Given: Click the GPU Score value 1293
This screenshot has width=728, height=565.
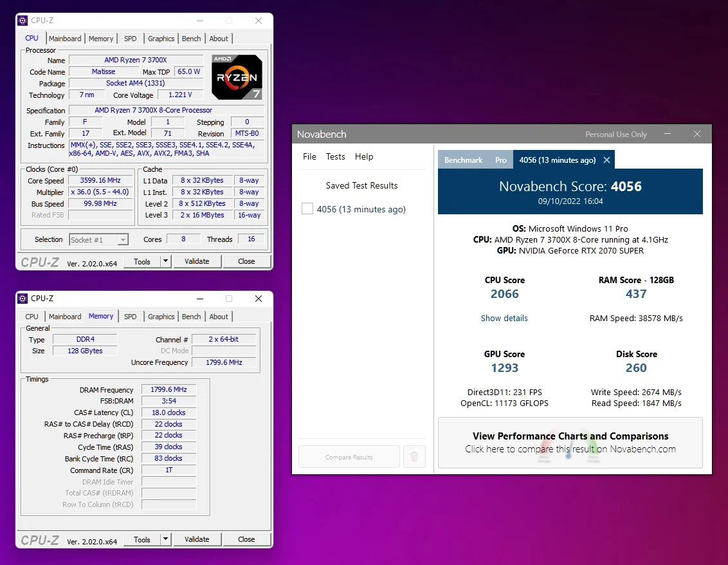Looking at the screenshot, I should (x=505, y=368).
